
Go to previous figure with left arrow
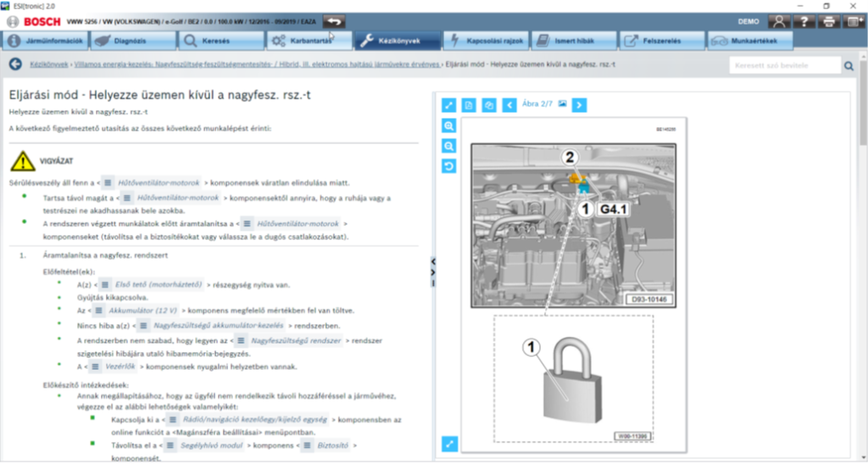tap(509, 105)
